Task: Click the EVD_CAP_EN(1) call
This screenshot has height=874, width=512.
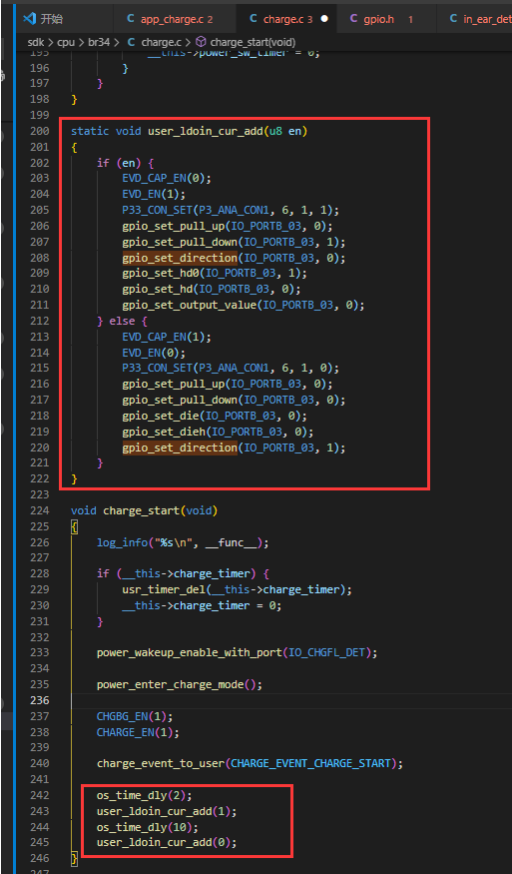Action: click(x=167, y=337)
